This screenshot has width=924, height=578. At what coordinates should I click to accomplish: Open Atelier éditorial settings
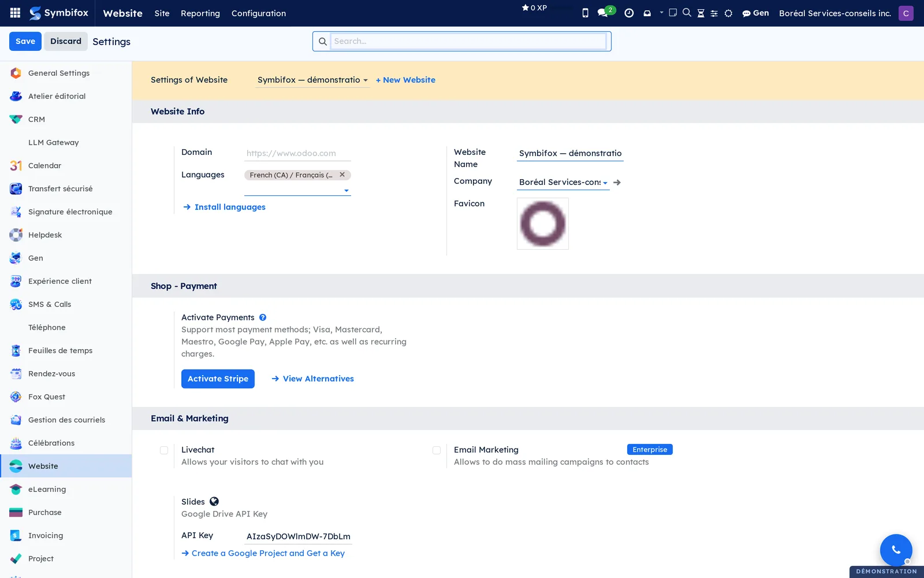(66, 96)
